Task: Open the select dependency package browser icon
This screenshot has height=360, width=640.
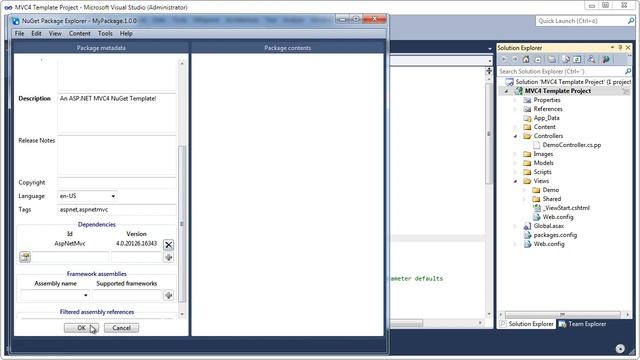Action: (25, 257)
